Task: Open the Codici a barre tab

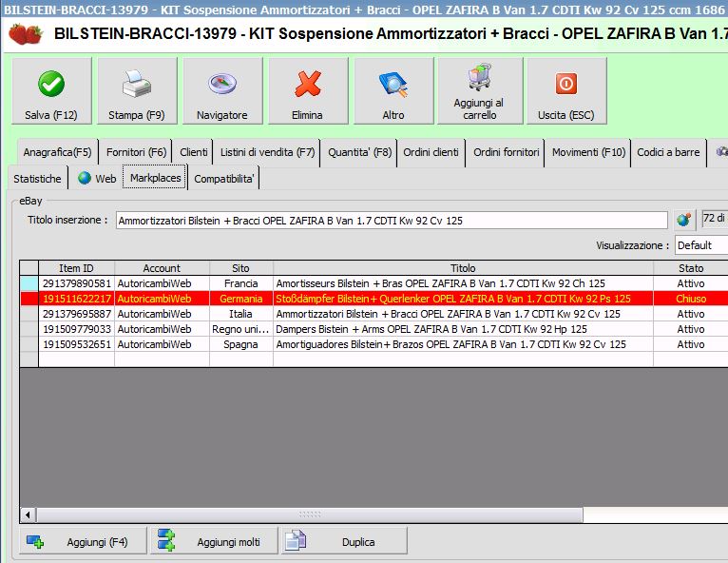Action: (668, 152)
